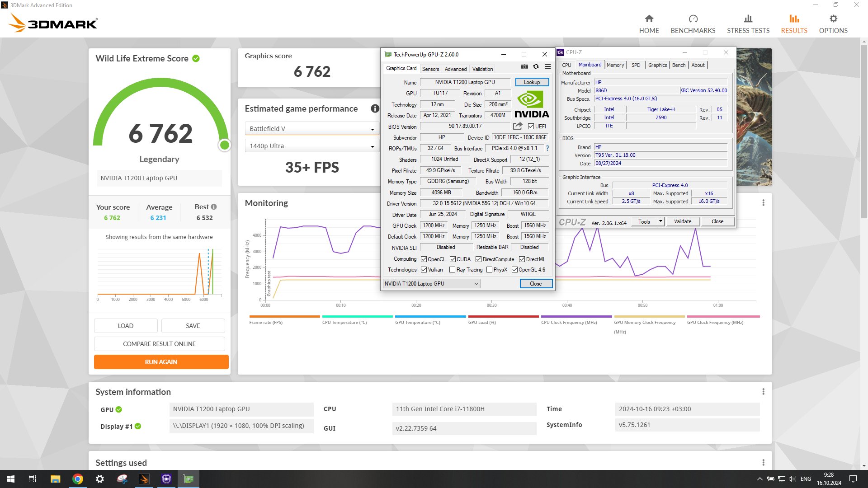
Task: Open the OPTIONS gear section
Action: [x=833, y=24]
